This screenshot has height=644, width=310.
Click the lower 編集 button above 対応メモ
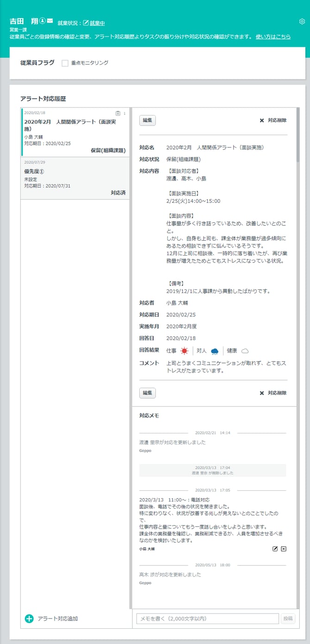point(148,393)
